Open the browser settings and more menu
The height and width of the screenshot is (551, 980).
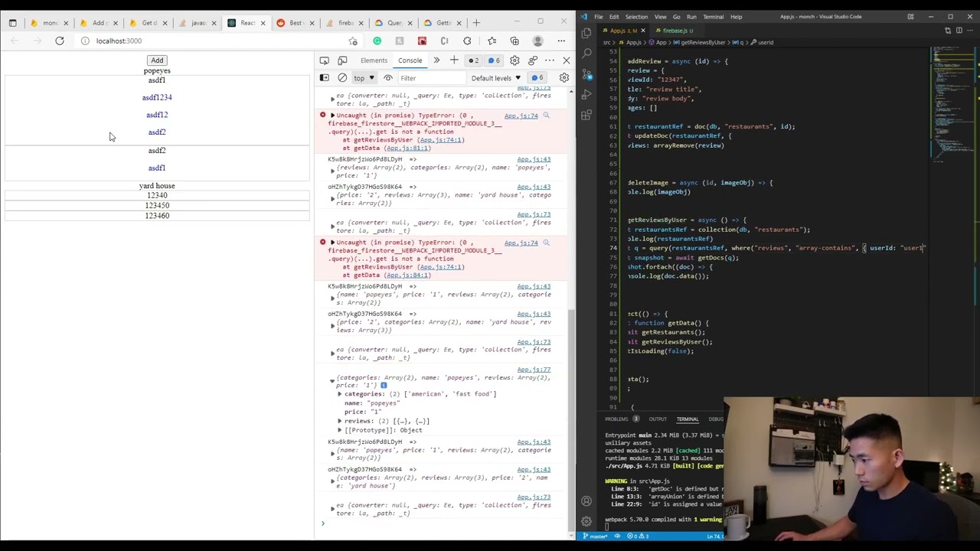[x=561, y=41]
